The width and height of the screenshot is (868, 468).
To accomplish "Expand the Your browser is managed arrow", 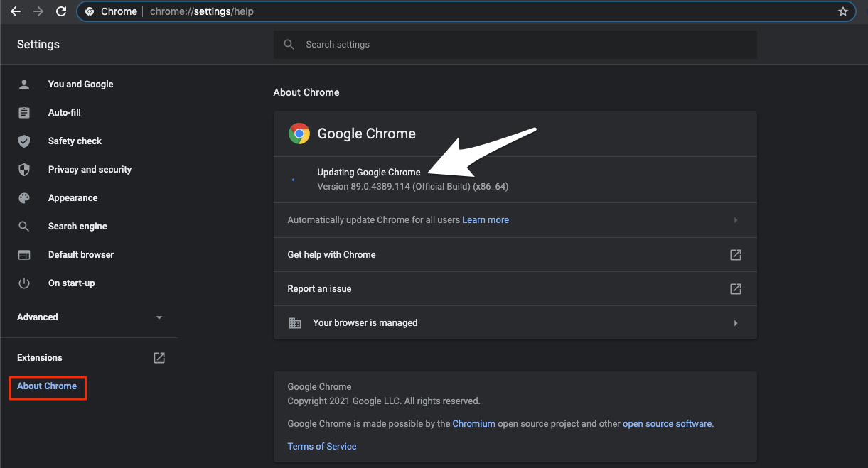I will 736,323.
